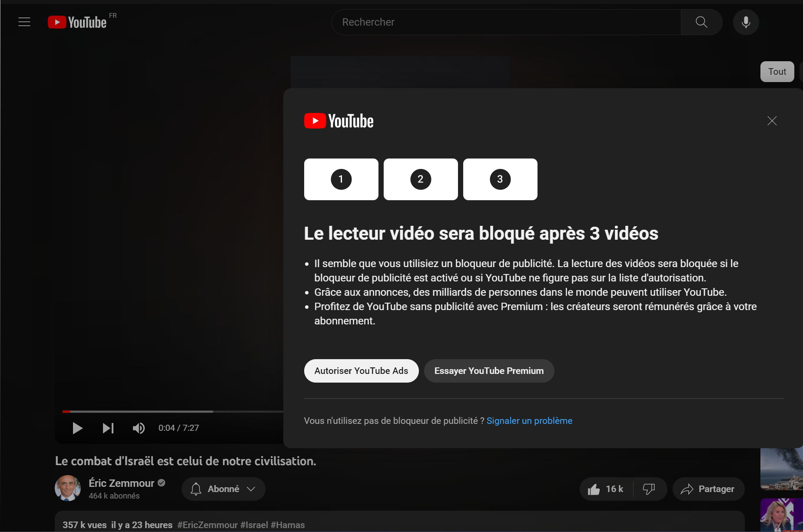Open the recommended video thumbnail with smoke
Image resolution: width=803 pixels, height=532 pixels.
pyautogui.click(x=781, y=469)
